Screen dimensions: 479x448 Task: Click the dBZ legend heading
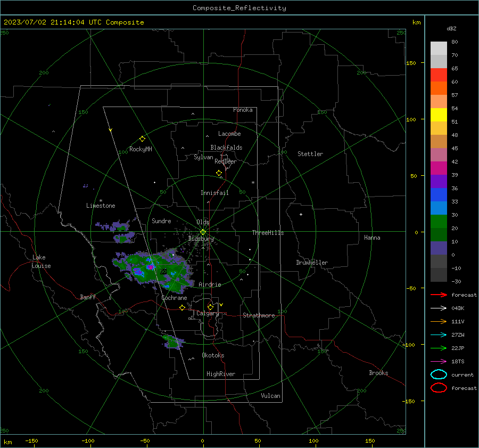point(451,28)
